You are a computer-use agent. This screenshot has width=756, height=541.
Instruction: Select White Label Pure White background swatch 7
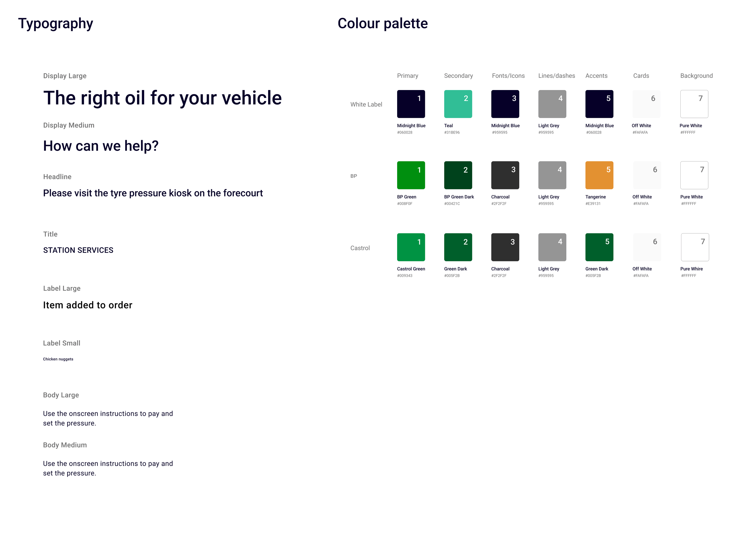(694, 104)
